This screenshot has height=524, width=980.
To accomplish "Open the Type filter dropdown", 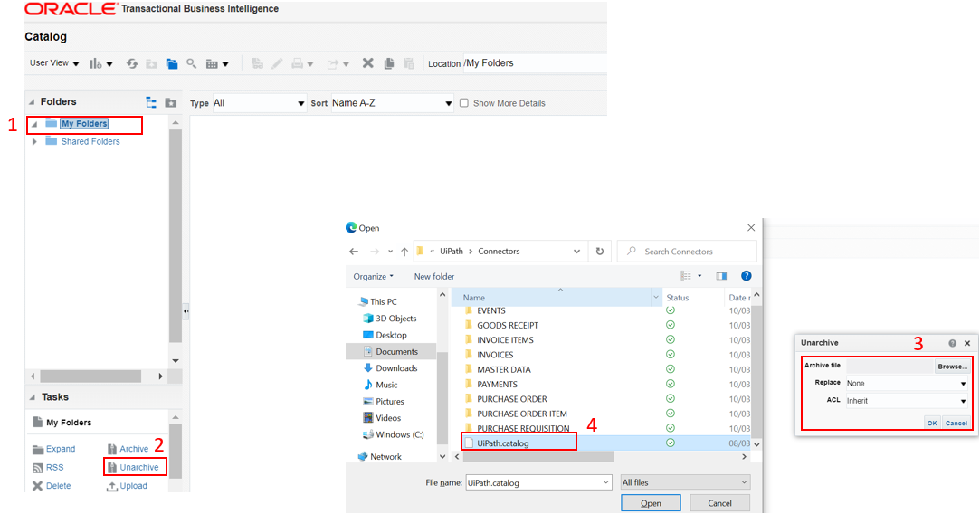I will (258, 103).
